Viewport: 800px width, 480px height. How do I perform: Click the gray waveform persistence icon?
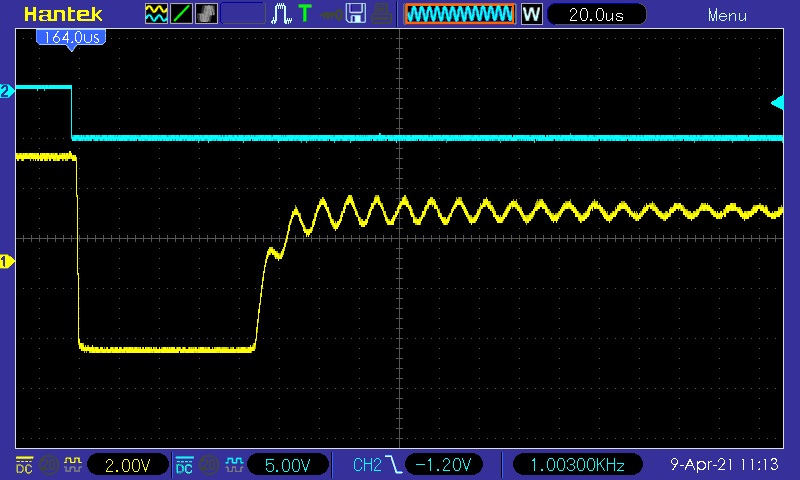tap(206, 14)
